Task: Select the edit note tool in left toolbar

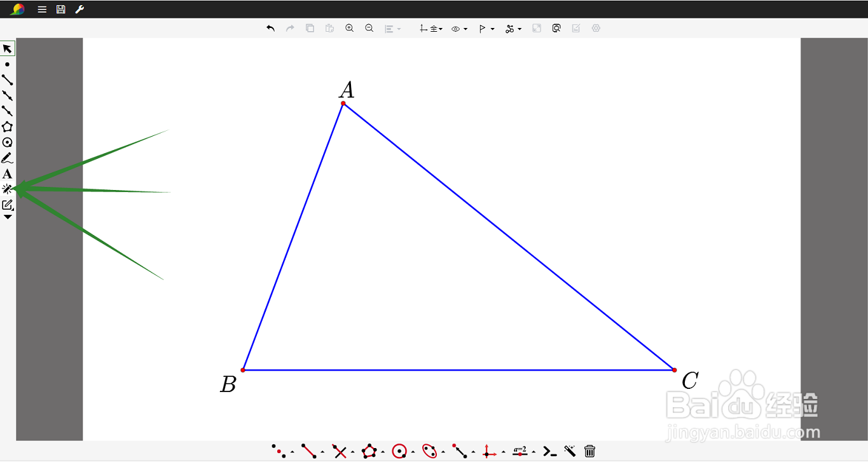Action: (x=8, y=205)
